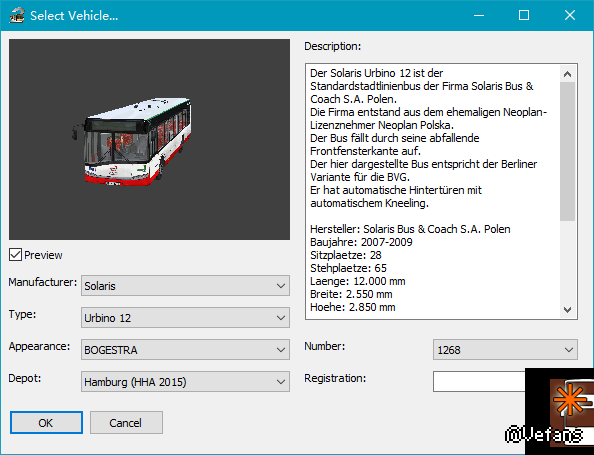Click the 'Sitzplaetze: 28' line
594x455 pixels.
(346, 255)
